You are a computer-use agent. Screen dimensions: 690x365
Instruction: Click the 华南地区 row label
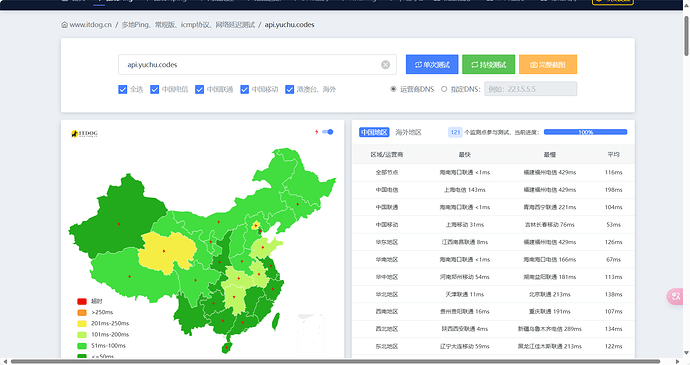[387, 260]
